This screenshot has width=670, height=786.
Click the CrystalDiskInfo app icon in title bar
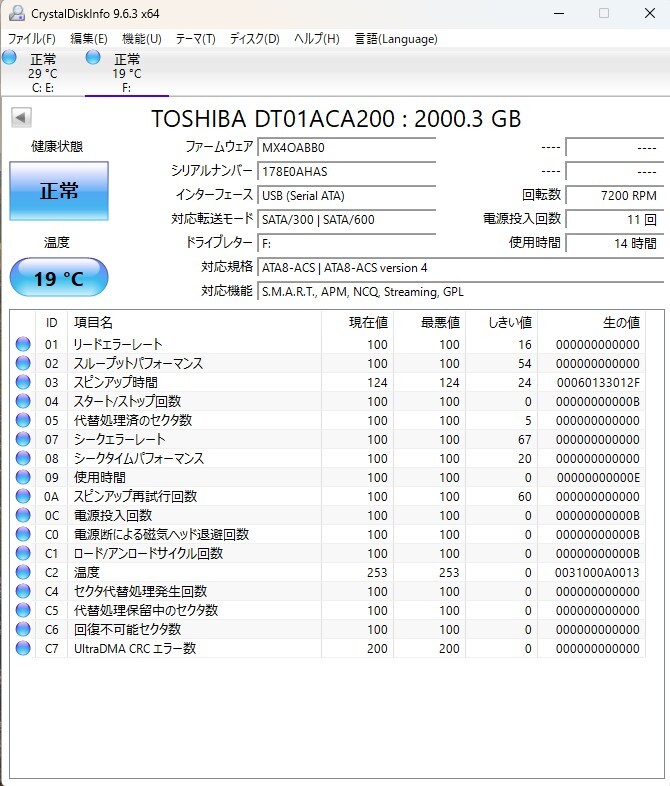pyautogui.click(x=16, y=13)
